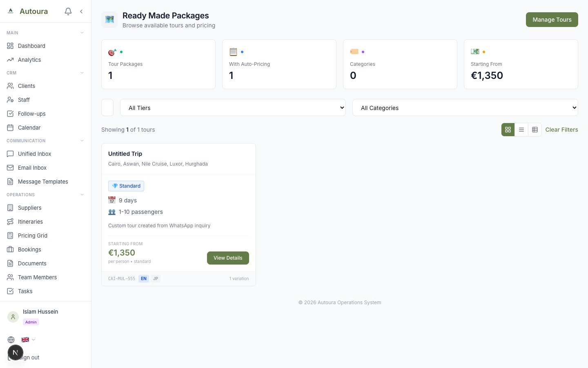Click View Details on Untitled Trip
Screen dimensions: 588x368
pos(228,258)
